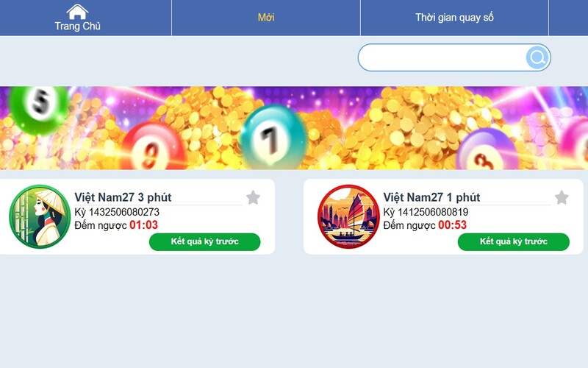Open the sailboat city logo
This screenshot has width=588, height=368.
(x=348, y=216)
